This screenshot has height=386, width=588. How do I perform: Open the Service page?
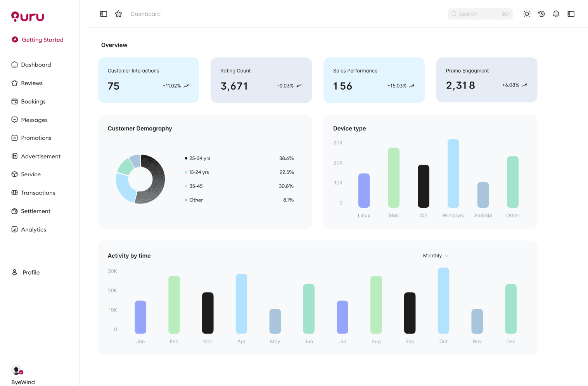click(x=31, y=174)
